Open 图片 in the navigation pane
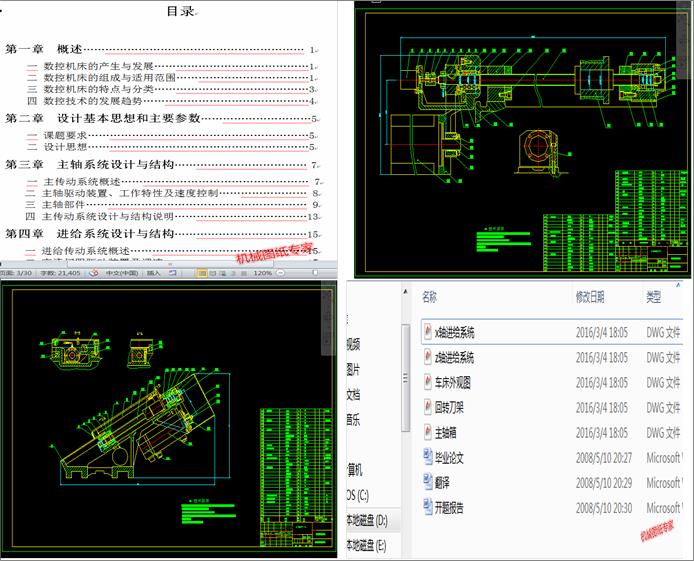 pos(353,369)
